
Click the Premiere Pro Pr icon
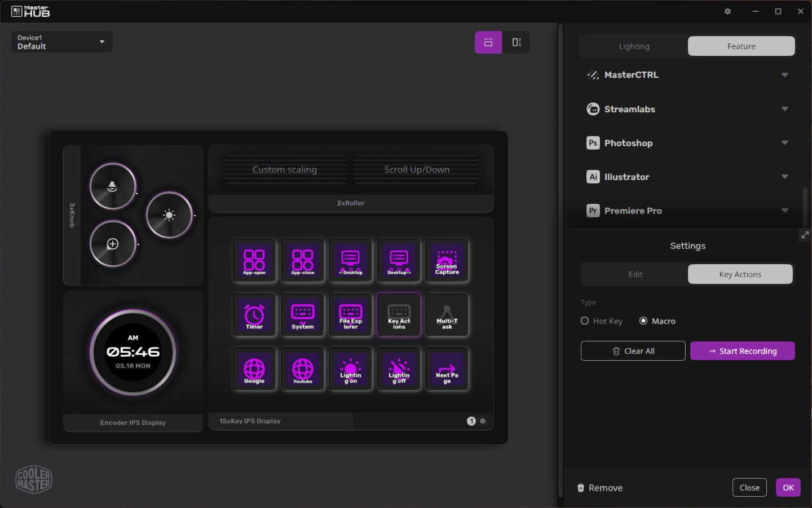pos(593,211)
